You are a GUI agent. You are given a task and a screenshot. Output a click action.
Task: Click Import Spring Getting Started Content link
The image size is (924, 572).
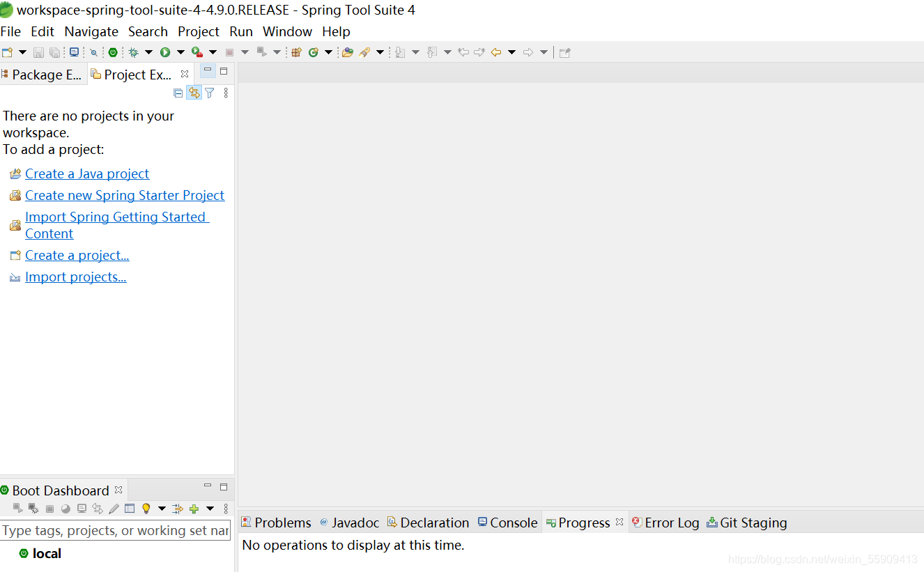[117, 225]
